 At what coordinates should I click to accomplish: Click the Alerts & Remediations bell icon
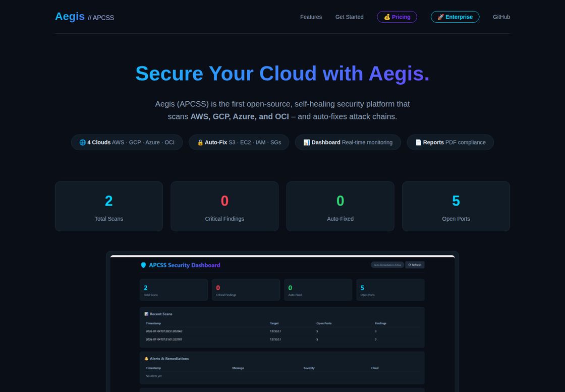[146, 359]
